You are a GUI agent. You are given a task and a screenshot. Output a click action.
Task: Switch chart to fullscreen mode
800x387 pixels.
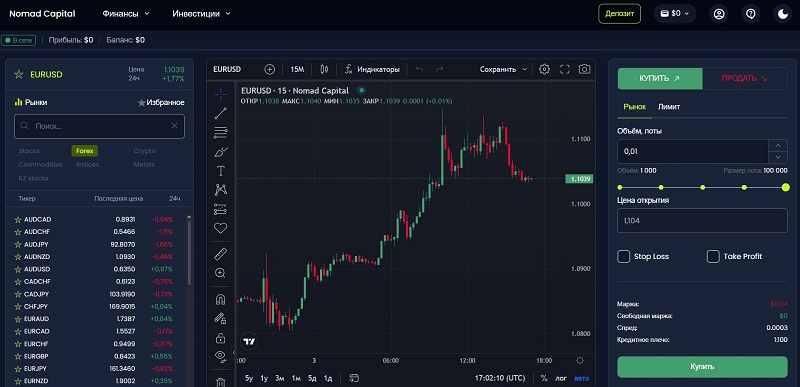coord(565,69)
